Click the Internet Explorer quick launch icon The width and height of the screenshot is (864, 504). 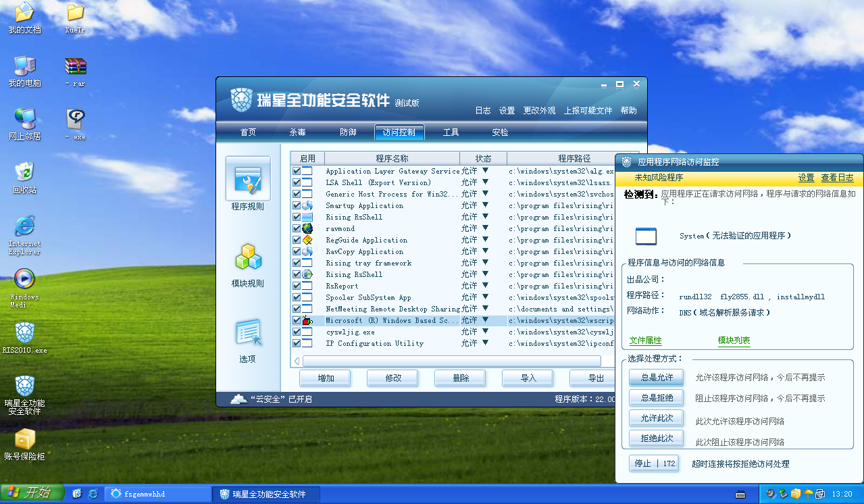(x=93, y=494)
